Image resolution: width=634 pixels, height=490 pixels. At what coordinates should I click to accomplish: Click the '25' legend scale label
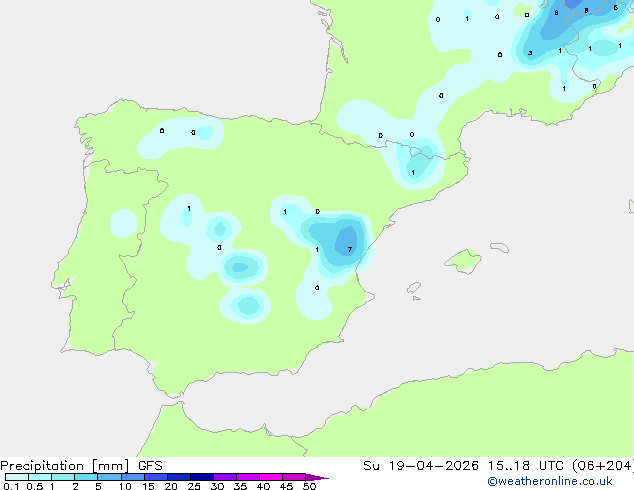tap(194, 486)
